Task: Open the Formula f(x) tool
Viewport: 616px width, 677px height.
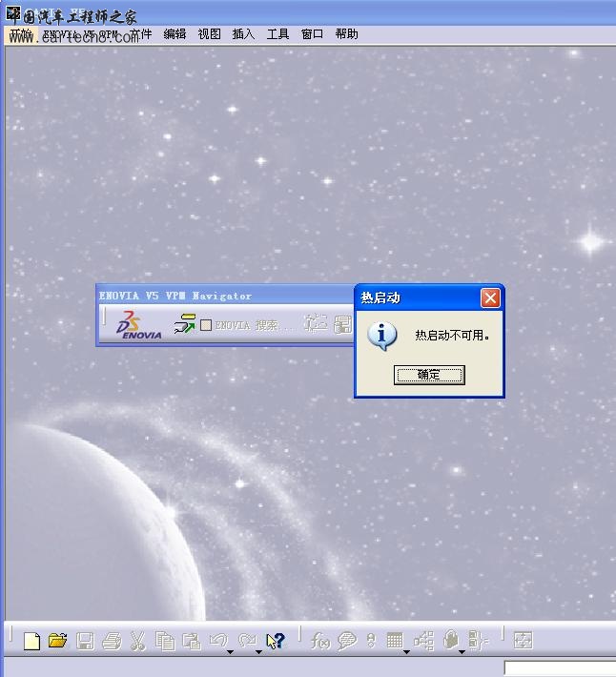Action: 320,641
